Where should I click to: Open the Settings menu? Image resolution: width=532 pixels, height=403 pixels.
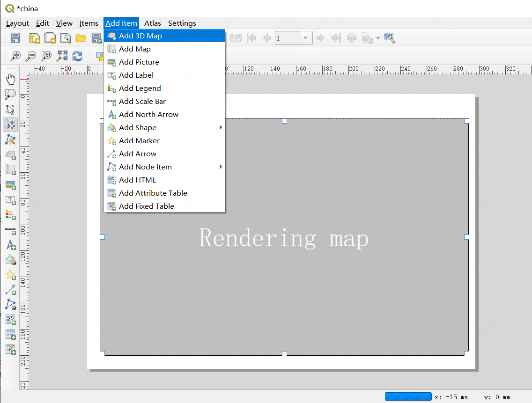[x=182, y=23]
